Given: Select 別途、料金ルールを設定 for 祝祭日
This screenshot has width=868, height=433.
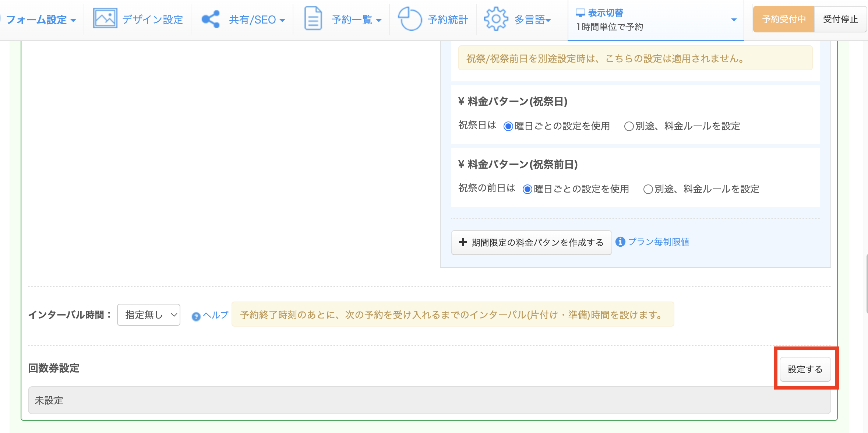Looking at the screenshot, I should pos(629,127).
